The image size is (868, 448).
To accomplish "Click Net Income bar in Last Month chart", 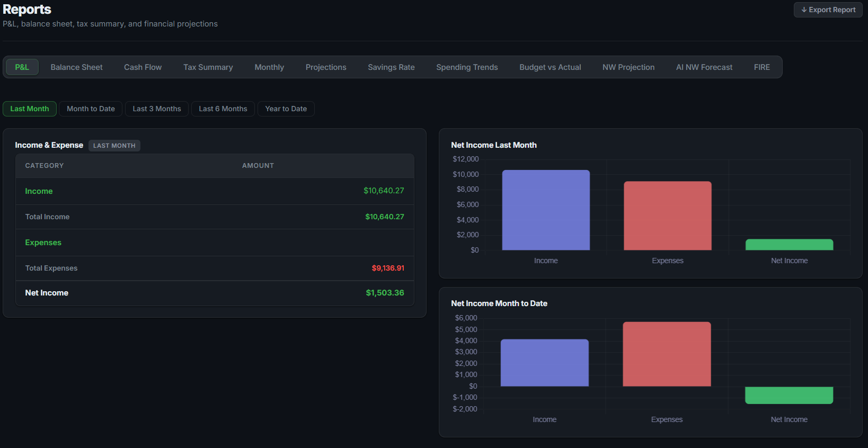I will [x=789, y=245].
